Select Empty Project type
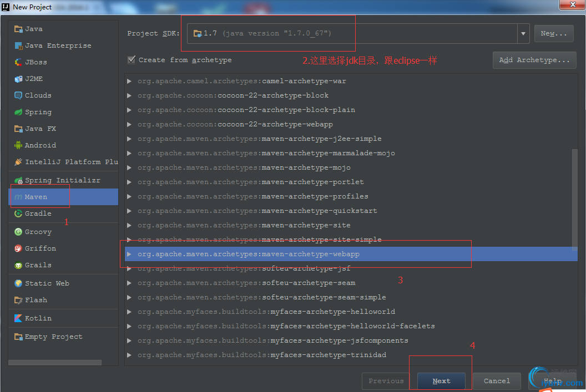 (63, 337)
